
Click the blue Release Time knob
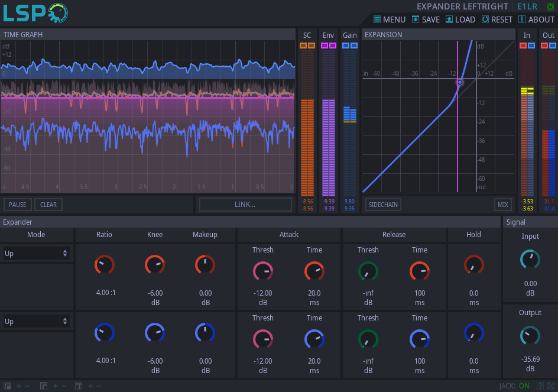pos(420,339)
